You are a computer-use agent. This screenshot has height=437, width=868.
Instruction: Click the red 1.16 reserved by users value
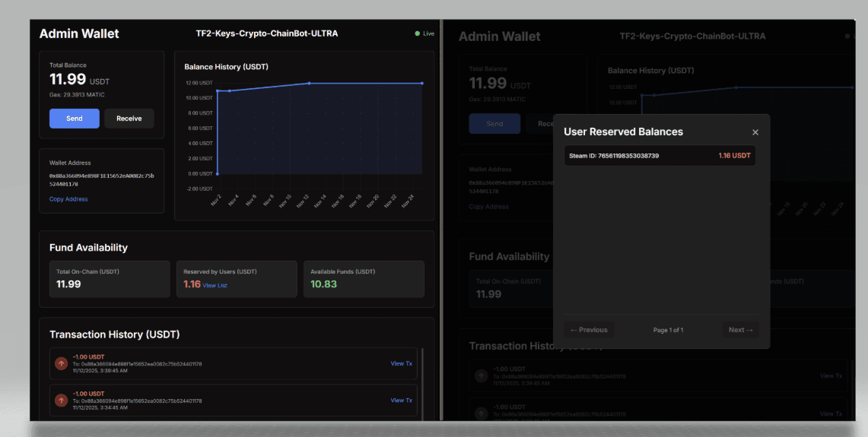click(192, 284)
